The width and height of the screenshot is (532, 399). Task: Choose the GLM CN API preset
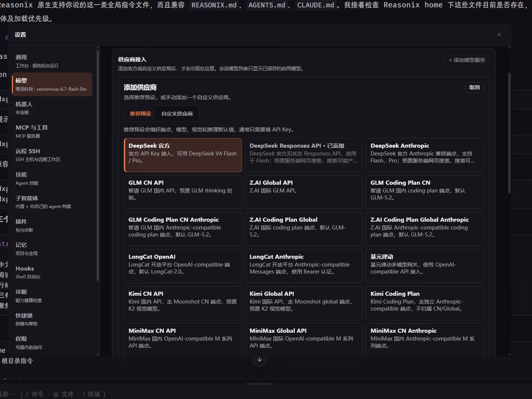pos(183,192)
